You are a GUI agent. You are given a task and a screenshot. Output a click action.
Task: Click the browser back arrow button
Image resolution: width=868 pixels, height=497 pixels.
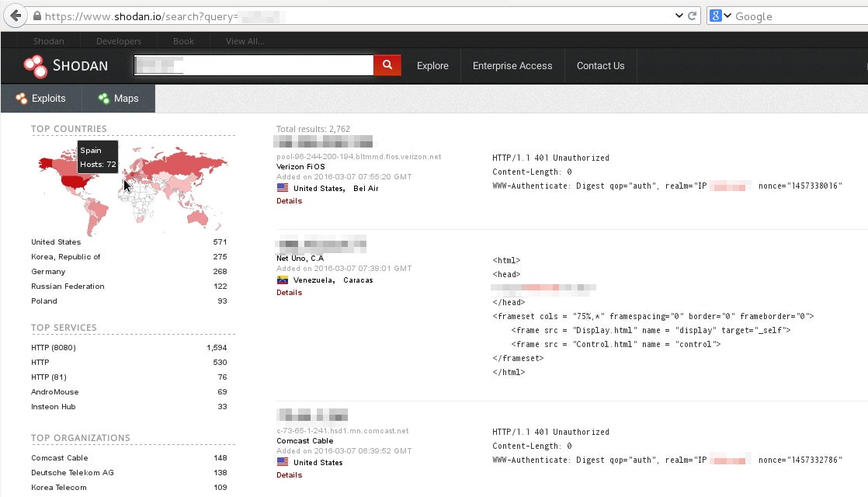click(16, 16)
